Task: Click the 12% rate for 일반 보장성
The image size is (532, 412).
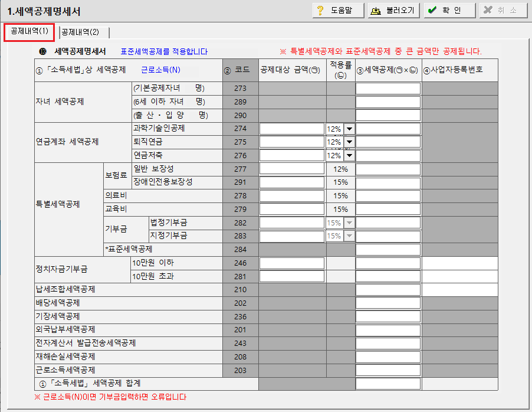Action: coord(341,169)
